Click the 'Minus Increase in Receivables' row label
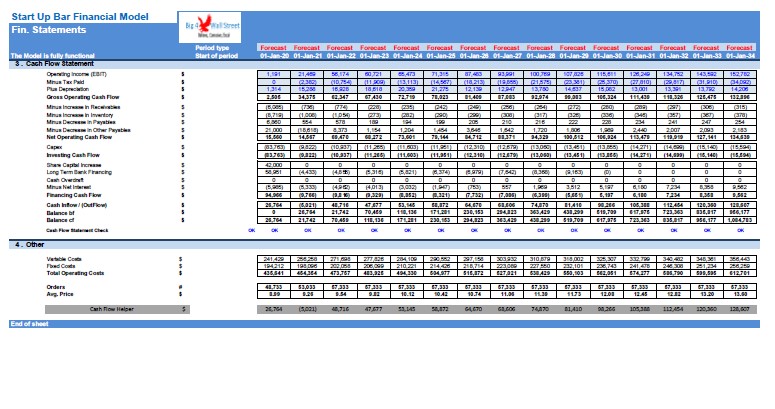 84,107
